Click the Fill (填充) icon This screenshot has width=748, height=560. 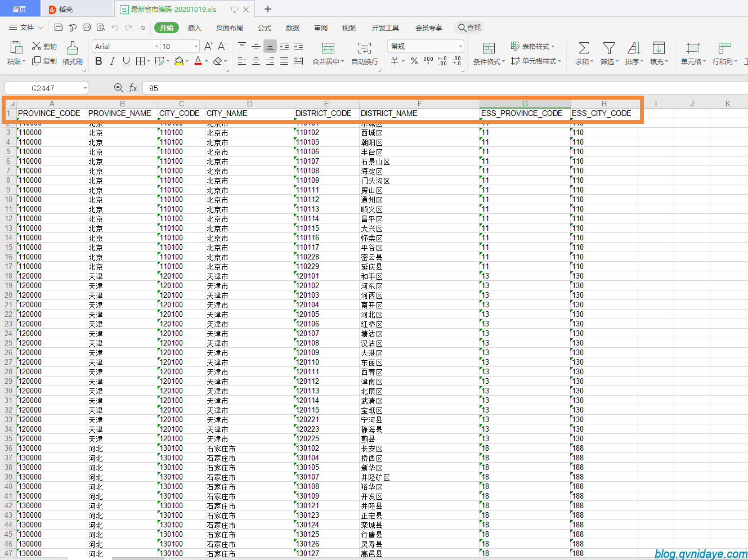tap(659, 48)
